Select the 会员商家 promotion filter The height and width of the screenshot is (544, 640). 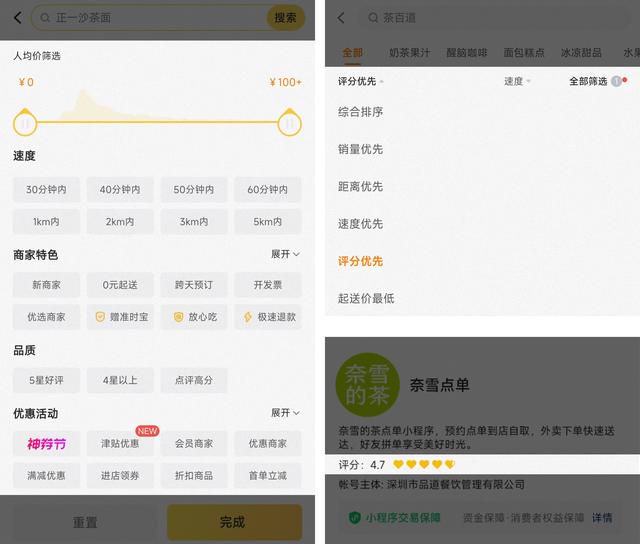[194, 444]
